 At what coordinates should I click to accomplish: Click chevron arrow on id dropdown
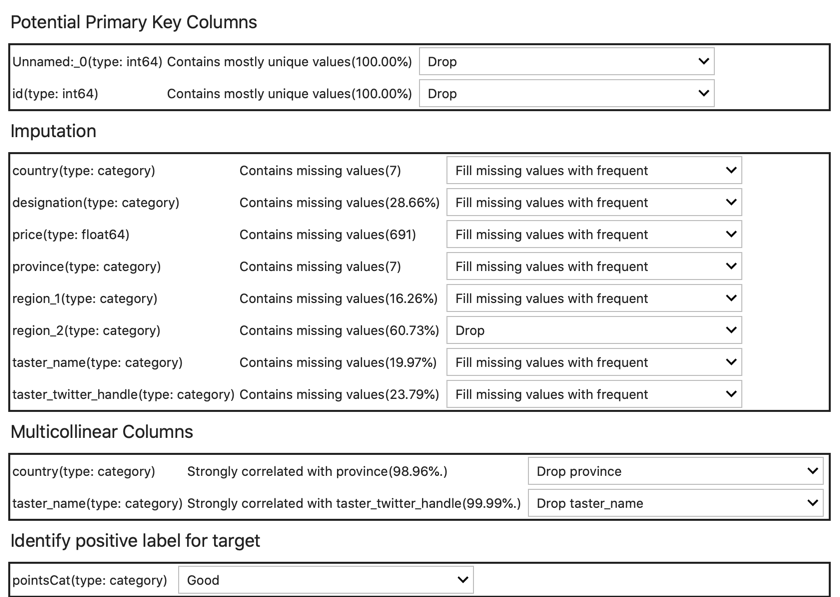(703, 93)
